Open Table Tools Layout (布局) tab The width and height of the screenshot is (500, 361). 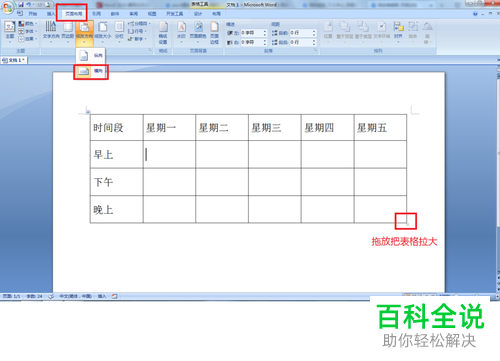click(x=216, y=14)
